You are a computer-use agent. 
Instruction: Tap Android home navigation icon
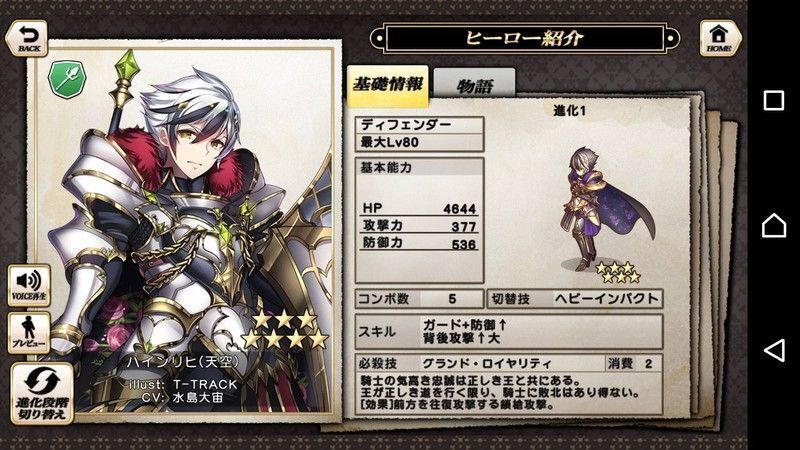pos(773,225)
